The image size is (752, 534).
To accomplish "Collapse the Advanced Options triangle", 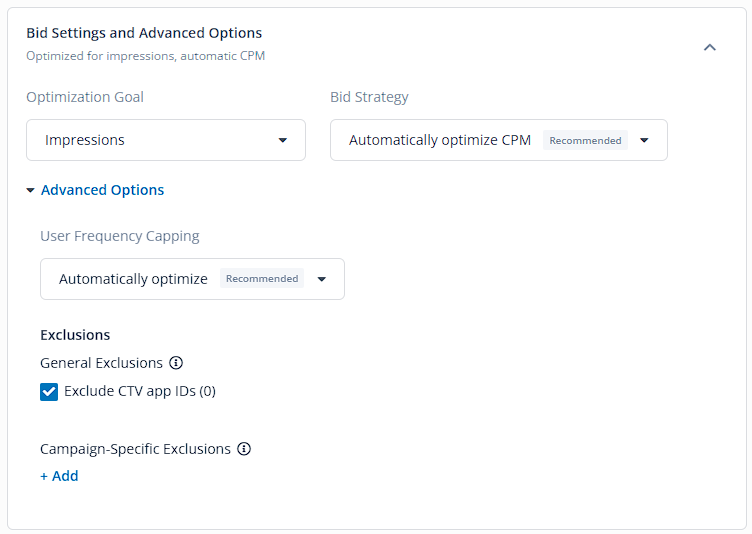I will pyautogui.click(x=30, y=190).
